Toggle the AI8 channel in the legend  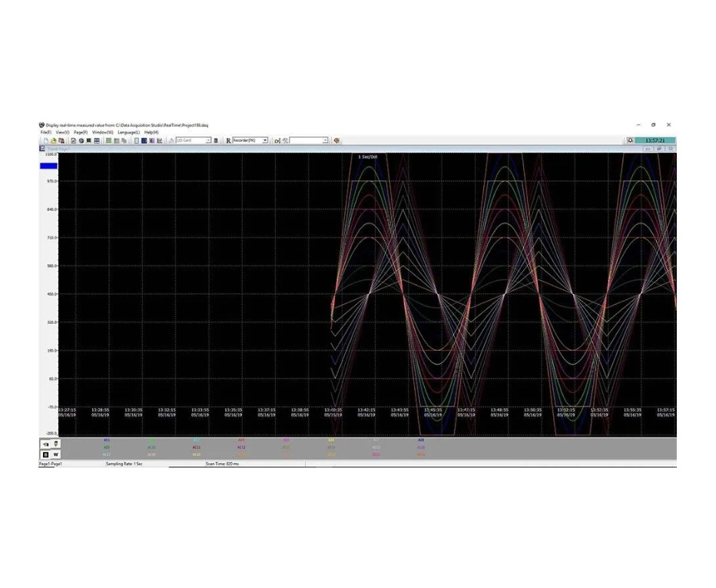click(x=421, y=440)
